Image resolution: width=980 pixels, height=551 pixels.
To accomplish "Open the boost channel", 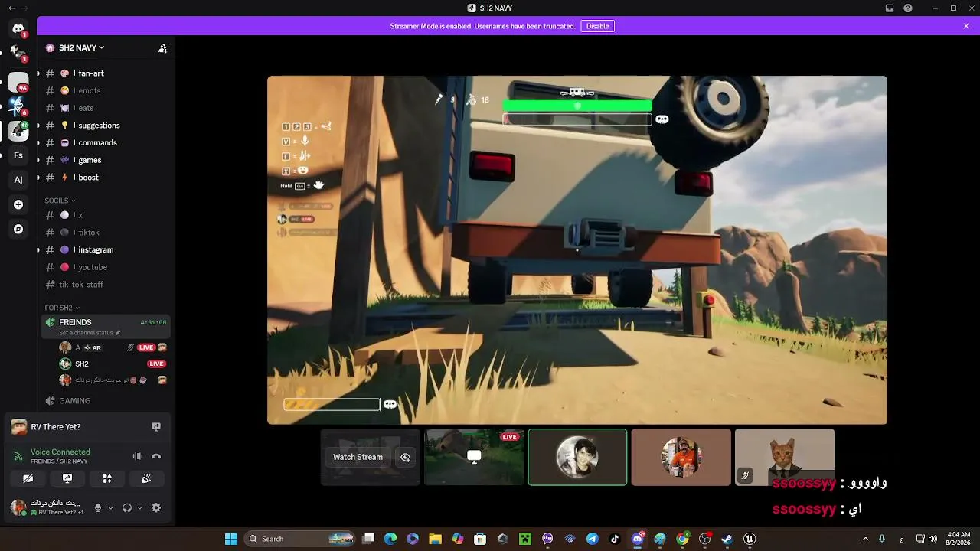I will point(105,178).
